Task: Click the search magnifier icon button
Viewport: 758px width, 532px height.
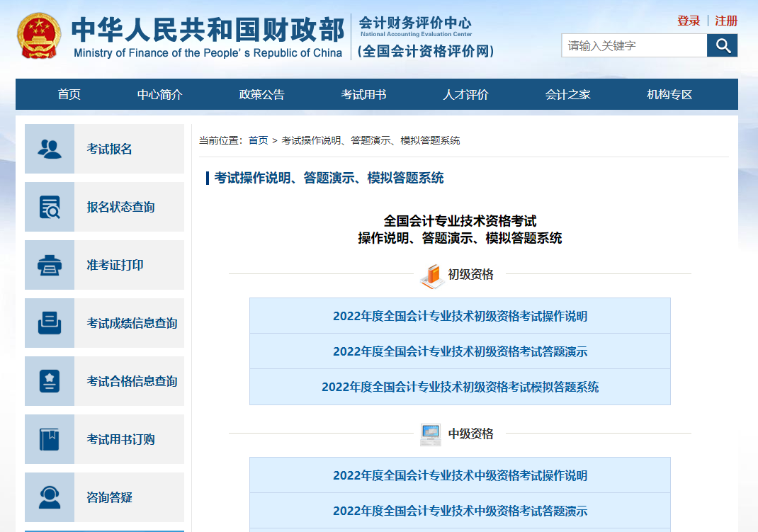Action: coord(722,46)
